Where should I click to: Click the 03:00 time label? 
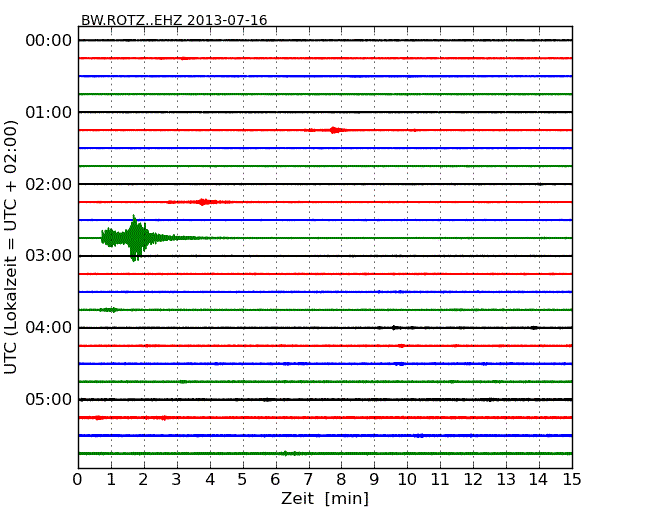coord(49,256)
